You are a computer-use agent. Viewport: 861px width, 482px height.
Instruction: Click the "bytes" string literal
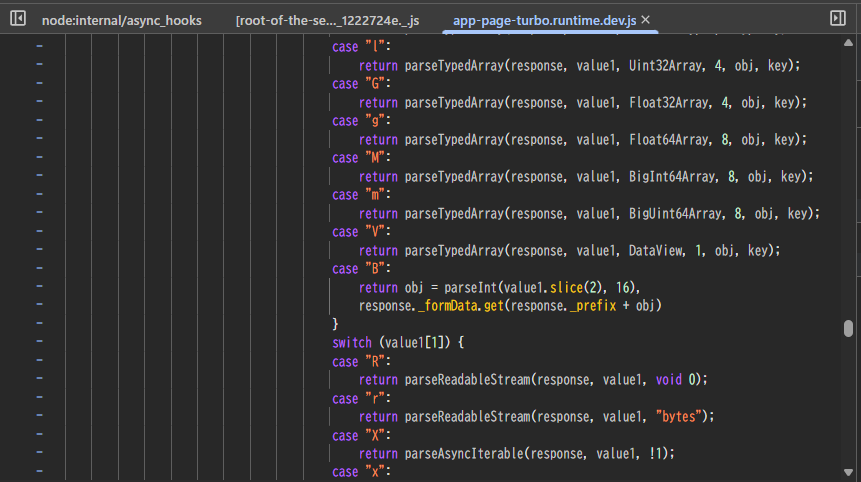pyautogui.click(x=679, y=417)
